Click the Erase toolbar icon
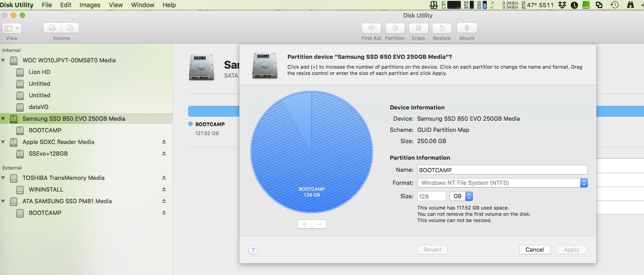The width and height of the screenshot is (644, 275). (x=419, y=28)
